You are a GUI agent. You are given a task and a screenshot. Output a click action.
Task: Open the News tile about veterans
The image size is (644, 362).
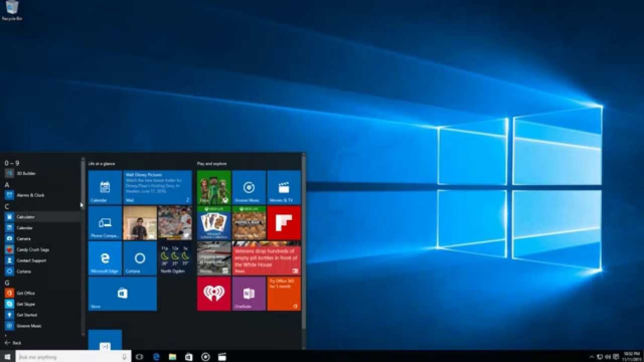click(x=267, y=258)
